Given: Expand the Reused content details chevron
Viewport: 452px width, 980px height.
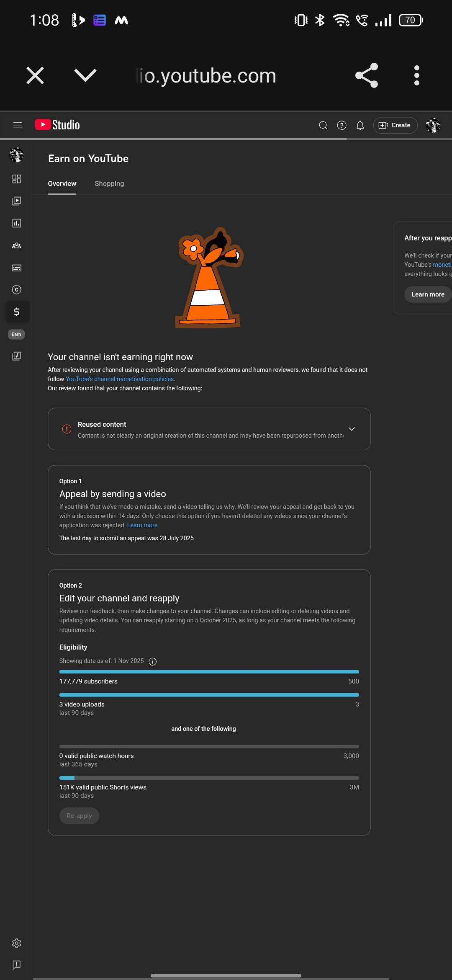Looking at the screenshot, I should pyautogui.click(x=352, y=429).
